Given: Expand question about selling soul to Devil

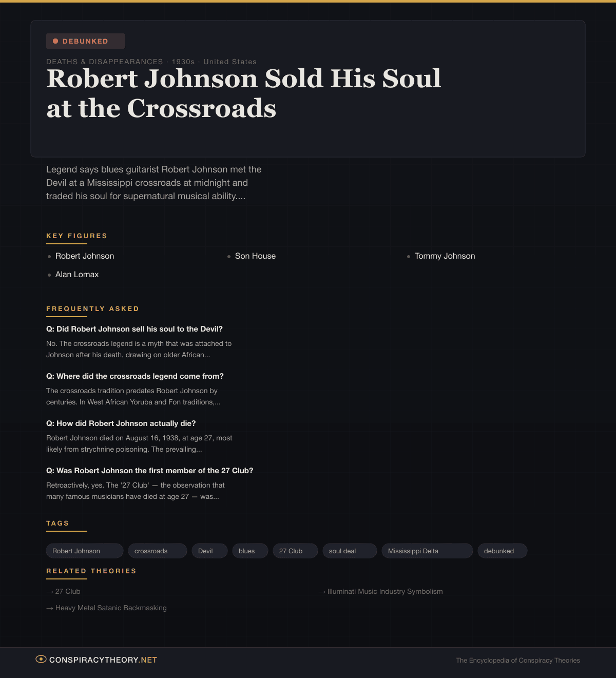Looking at the screenshot, I should (134, 329).
